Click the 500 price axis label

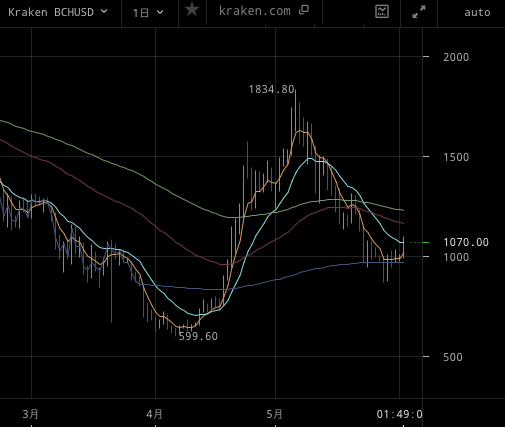tap(453, 357)
